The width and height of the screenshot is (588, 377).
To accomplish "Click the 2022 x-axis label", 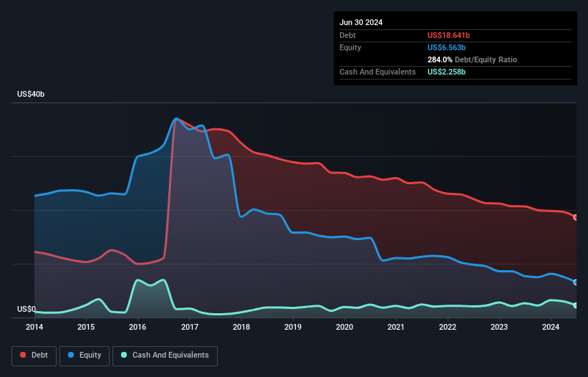I will [448, 327].
